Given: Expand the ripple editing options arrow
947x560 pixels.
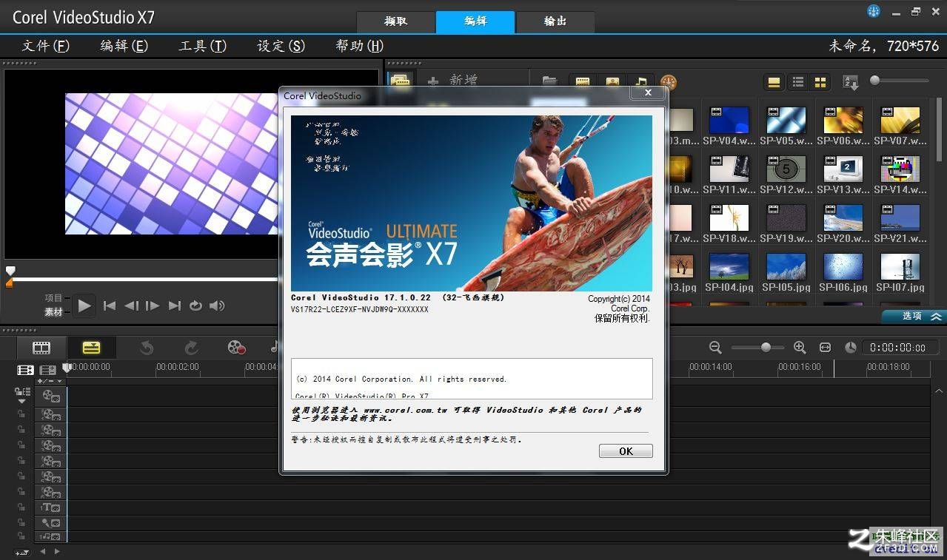Looking at the screenshot, I should 21,401.
